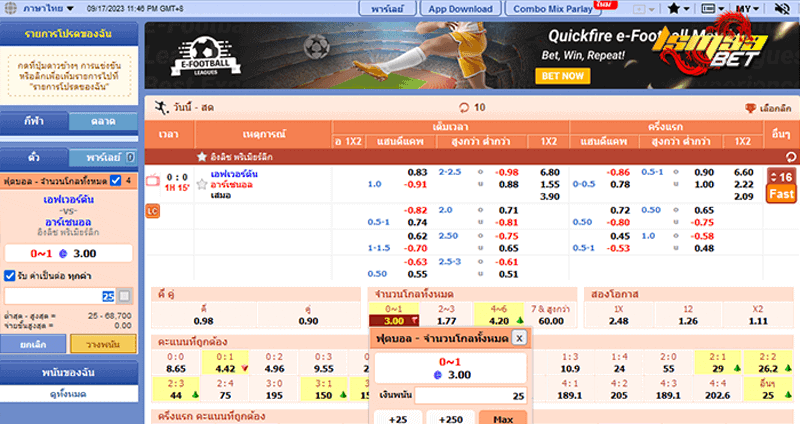Click correct score 0:0 odds 8.65
800x424 pixels.
pyautogui.click(x=176, y=368)
